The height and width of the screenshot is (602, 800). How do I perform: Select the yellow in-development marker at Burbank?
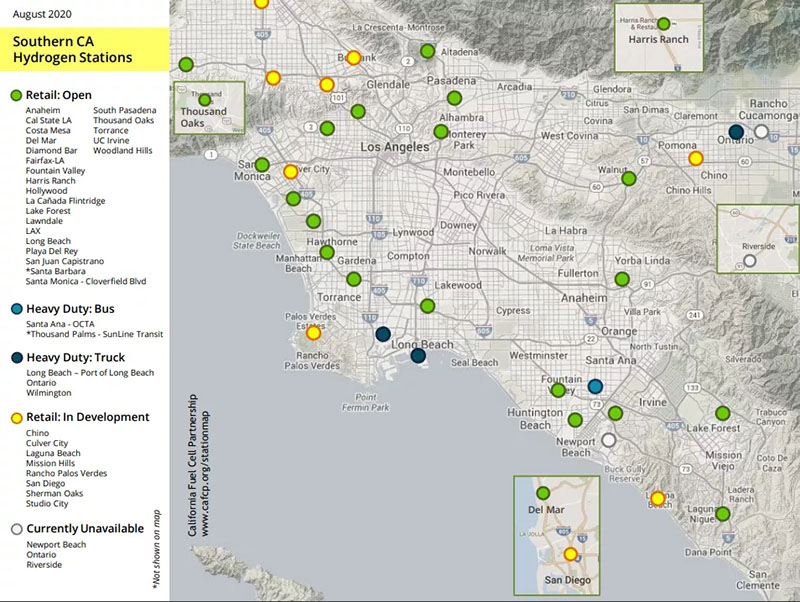point(353,58)
